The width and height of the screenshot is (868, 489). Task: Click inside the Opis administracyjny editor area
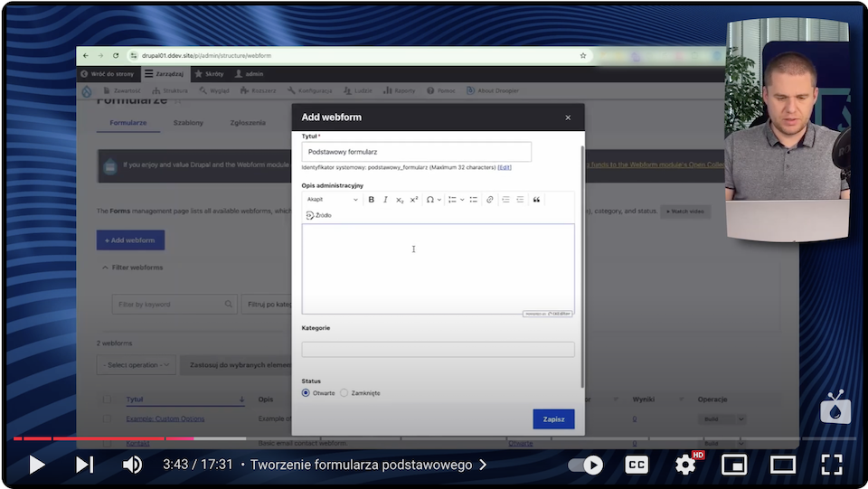click(x=438, y=268)
